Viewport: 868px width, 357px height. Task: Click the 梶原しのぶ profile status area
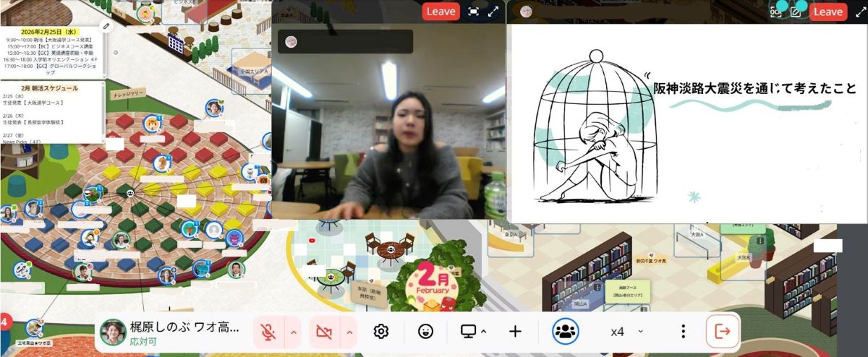coord(170,332)
